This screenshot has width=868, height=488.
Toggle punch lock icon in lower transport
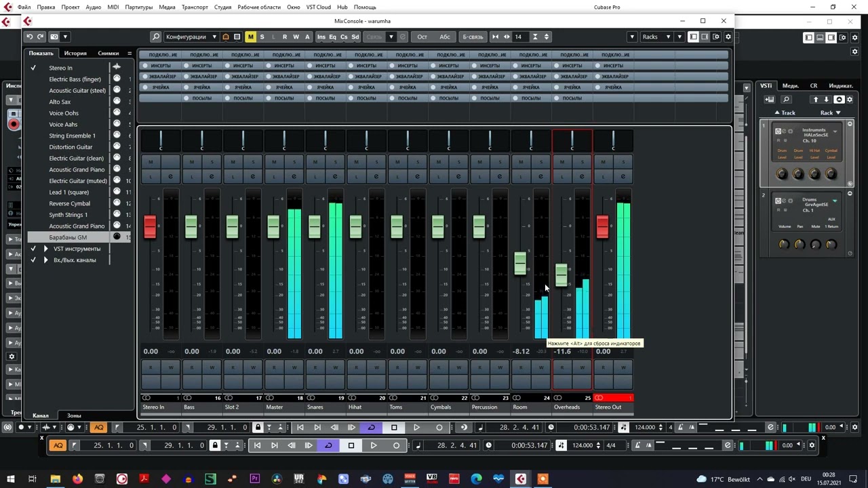pyautogui.click(x=214, y=445)
